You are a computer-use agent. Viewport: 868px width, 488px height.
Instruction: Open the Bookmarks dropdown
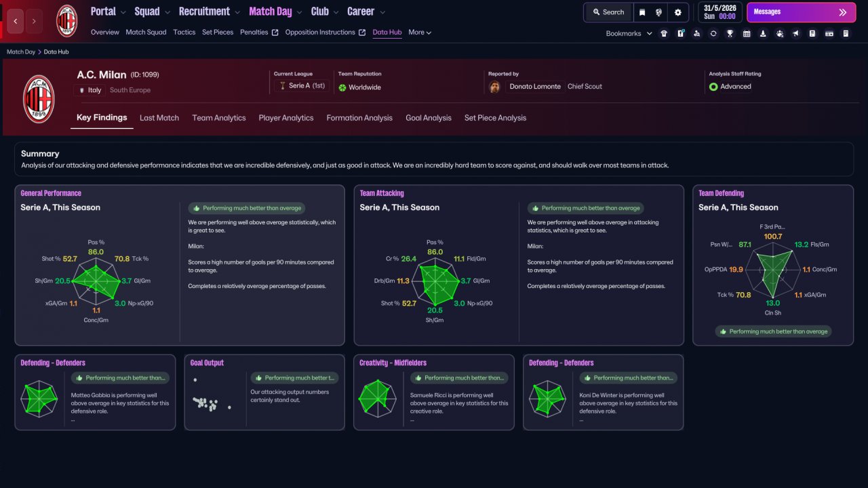pos(629,33)
